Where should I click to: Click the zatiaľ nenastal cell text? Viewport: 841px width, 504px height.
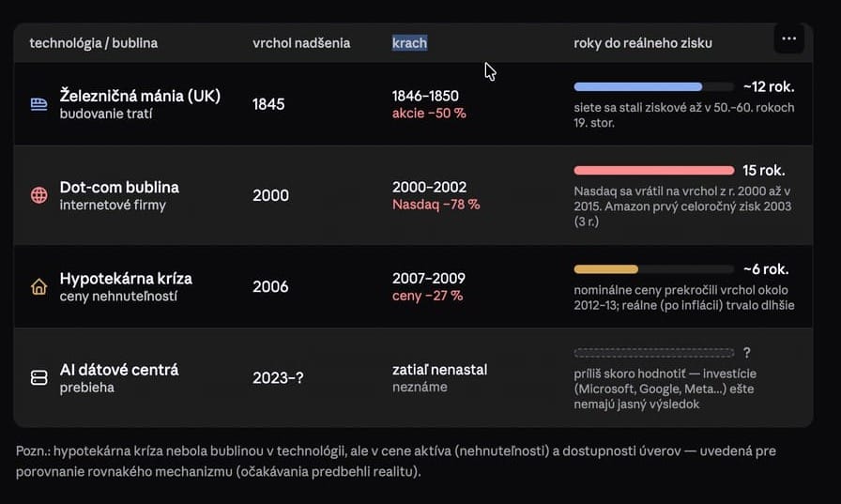pos(440,370)
